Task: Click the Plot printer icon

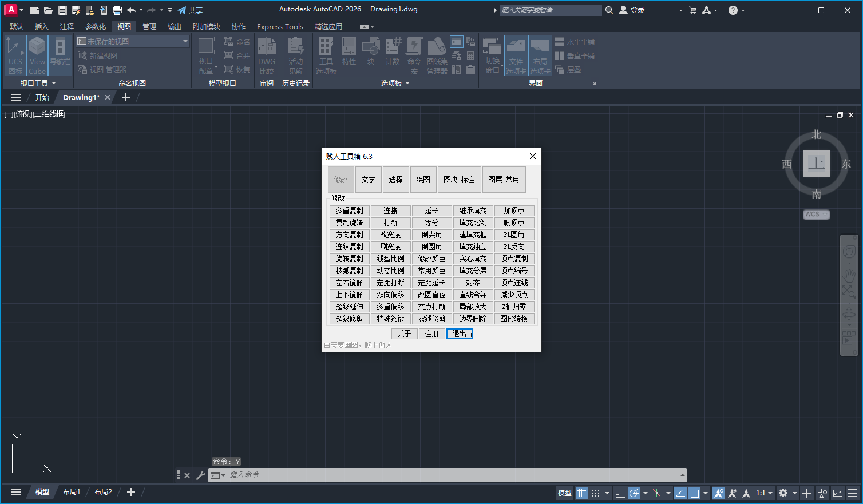Action: [x=117, y=10]
